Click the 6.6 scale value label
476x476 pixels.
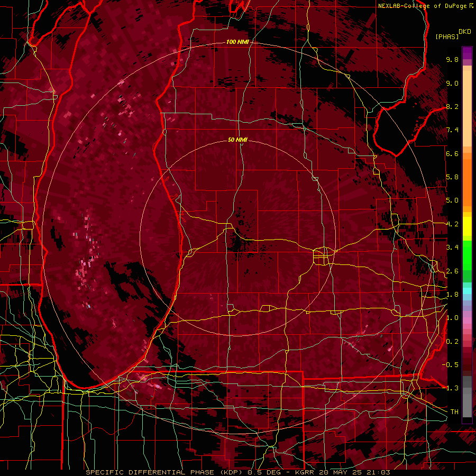click(x=452, y=153)
